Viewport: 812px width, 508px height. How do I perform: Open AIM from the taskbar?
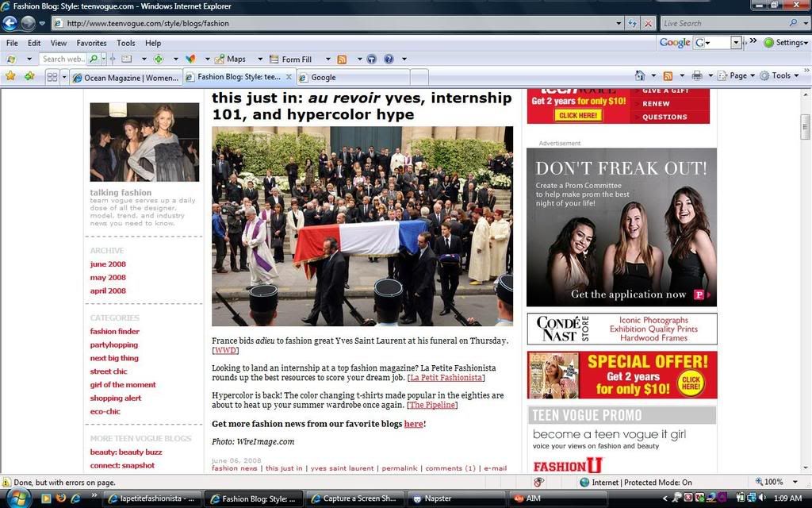(557, 498)
